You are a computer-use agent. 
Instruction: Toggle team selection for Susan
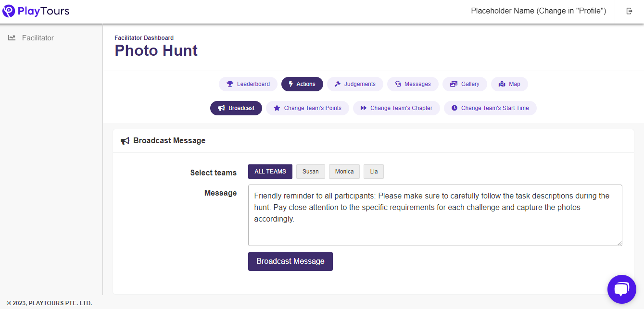(310, 172)
